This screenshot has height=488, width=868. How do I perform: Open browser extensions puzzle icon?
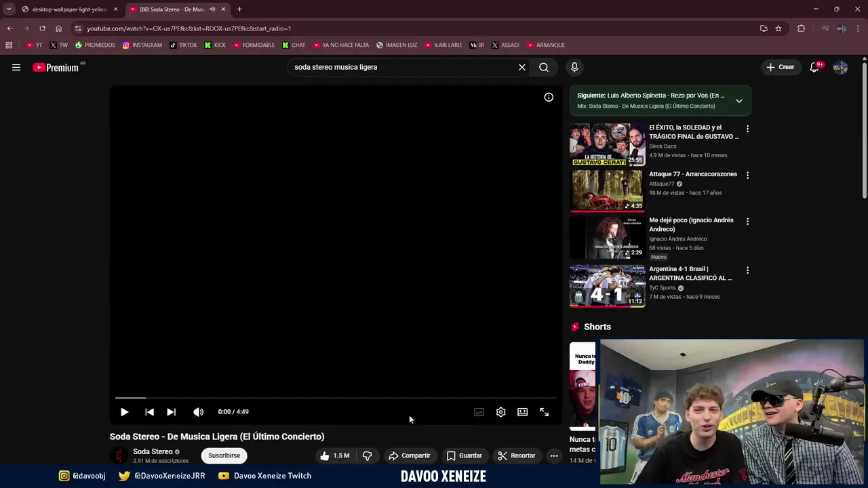tap(801, 28)
